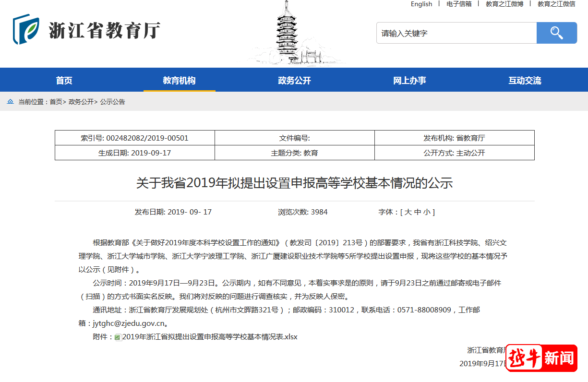Open the 教育机构 navigation tab
The width and height of the screenshot is (588, 382).
179,80
